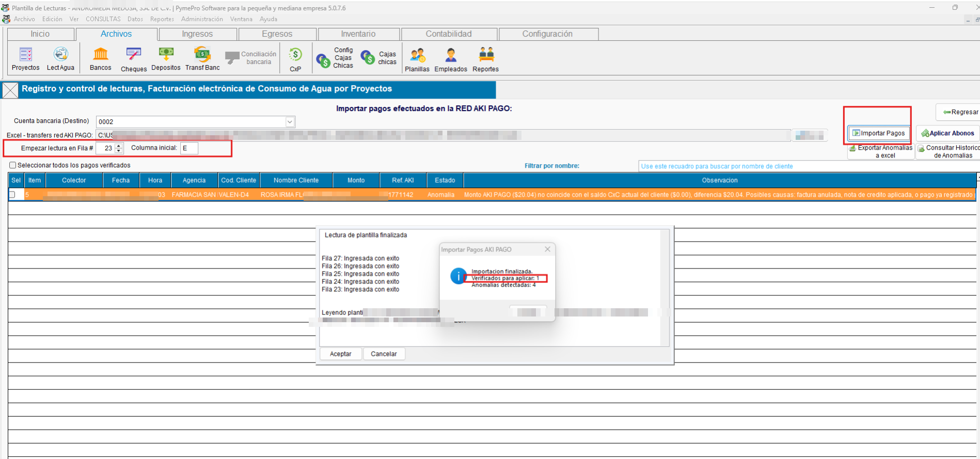Click Exportar Anomalias a excel
Viewport: 980px width, 459px height.
pos(881,151)
